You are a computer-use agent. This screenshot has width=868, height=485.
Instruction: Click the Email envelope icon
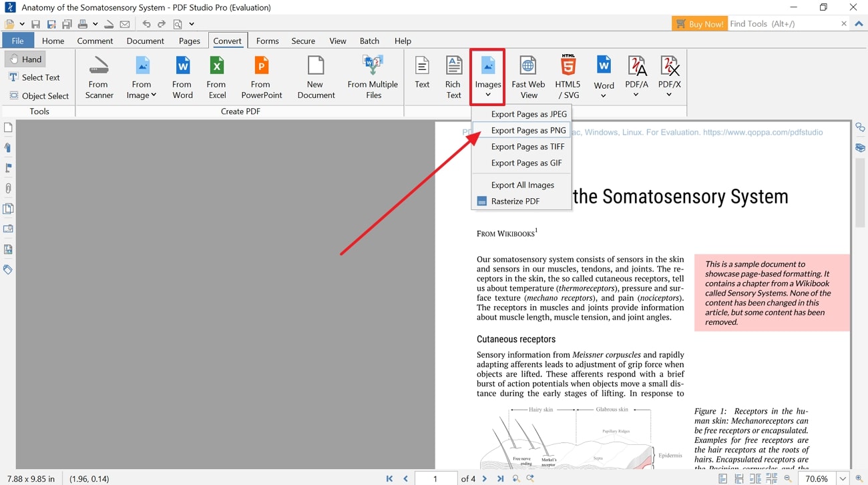[125, 24]
